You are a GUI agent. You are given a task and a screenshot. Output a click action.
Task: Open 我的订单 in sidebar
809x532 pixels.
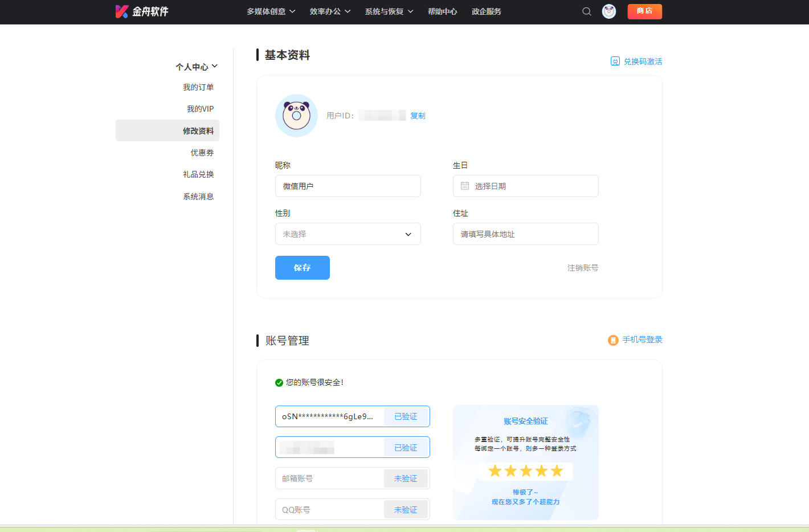coord(198,87)
